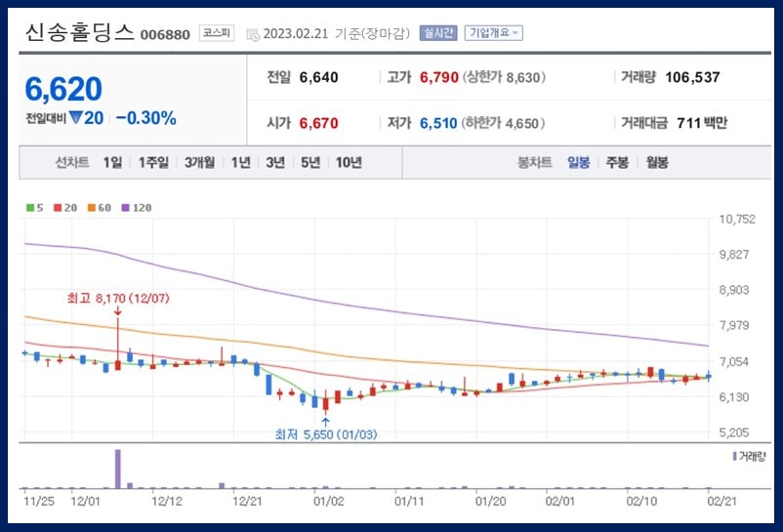This screenshot has height=532, width=783.
Task: Click the 시가 value 6,670
Action: 318,123
